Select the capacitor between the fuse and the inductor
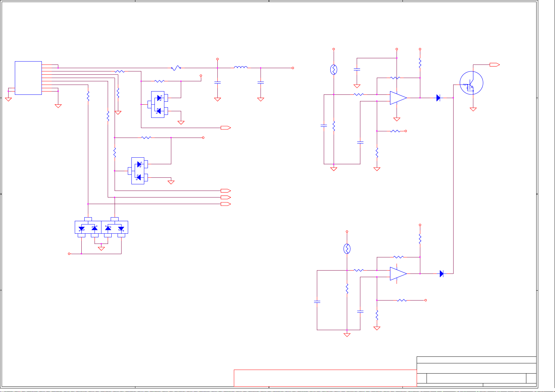 pyautogui.click(x=217, y=83)
